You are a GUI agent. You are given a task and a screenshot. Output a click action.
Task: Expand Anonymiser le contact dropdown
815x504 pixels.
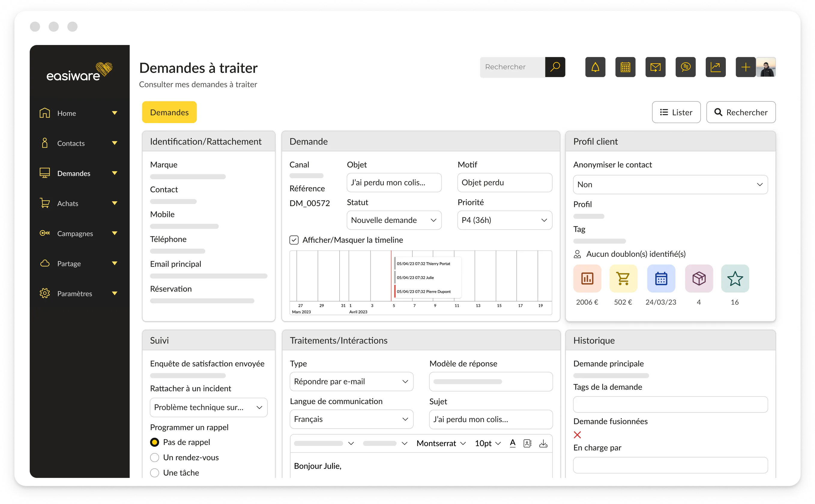670,185
